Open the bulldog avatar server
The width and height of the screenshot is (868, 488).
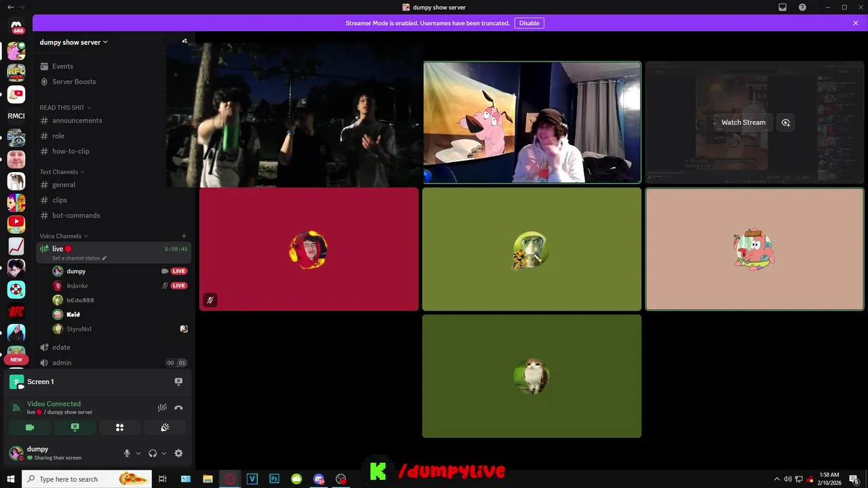pos(16,181)
